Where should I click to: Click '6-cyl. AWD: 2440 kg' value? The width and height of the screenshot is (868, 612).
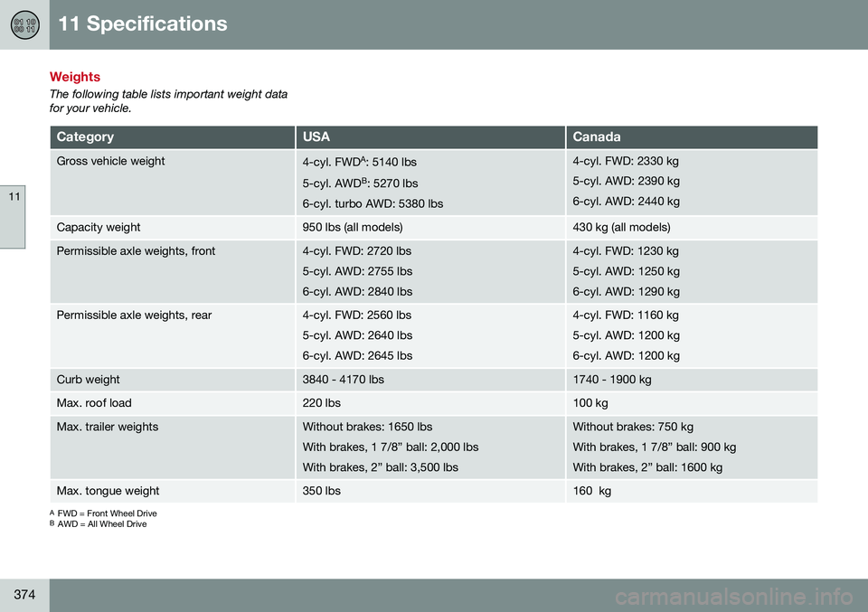[626, 202]
